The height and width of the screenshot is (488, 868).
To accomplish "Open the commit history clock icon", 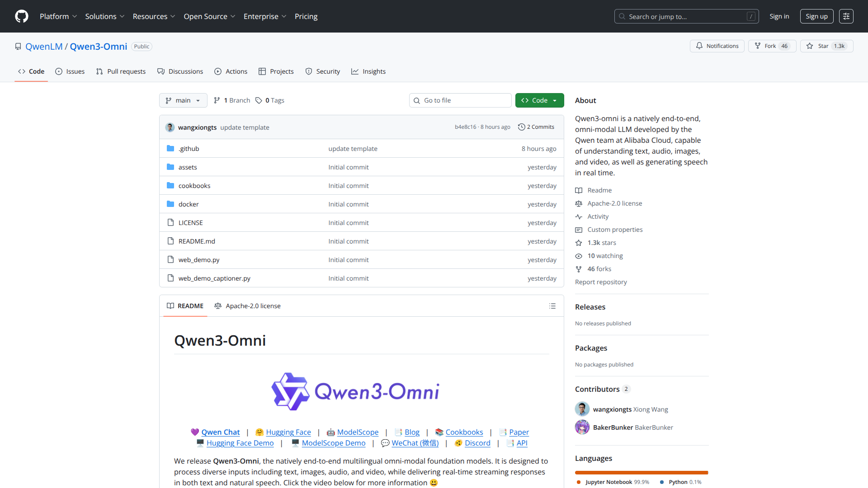I will (522, 127).
